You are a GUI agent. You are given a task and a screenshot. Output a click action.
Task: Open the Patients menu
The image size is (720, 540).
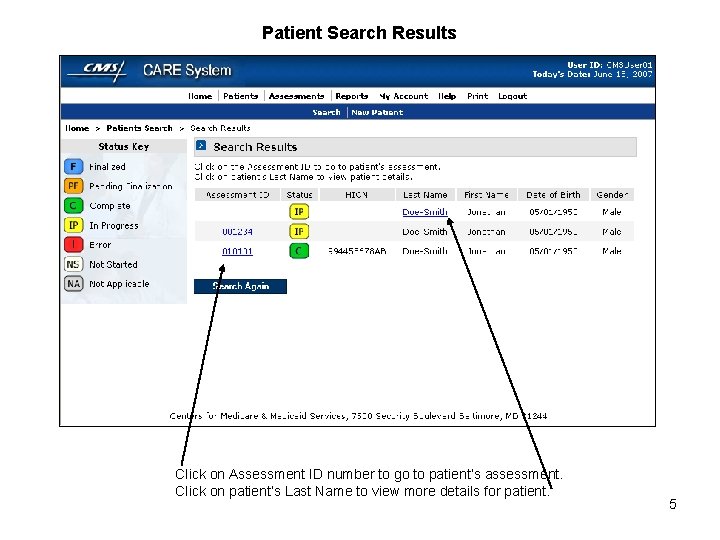[240, 96]
